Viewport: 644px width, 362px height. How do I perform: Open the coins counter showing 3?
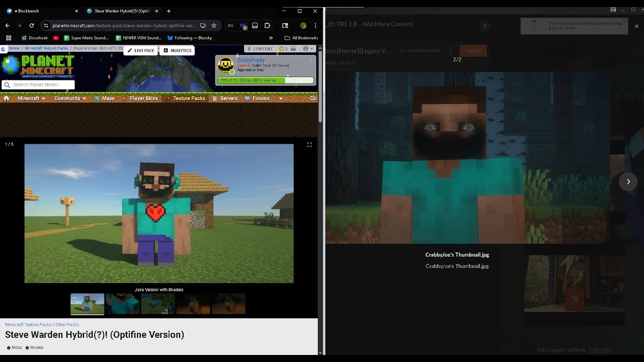[x=283, y=49]
